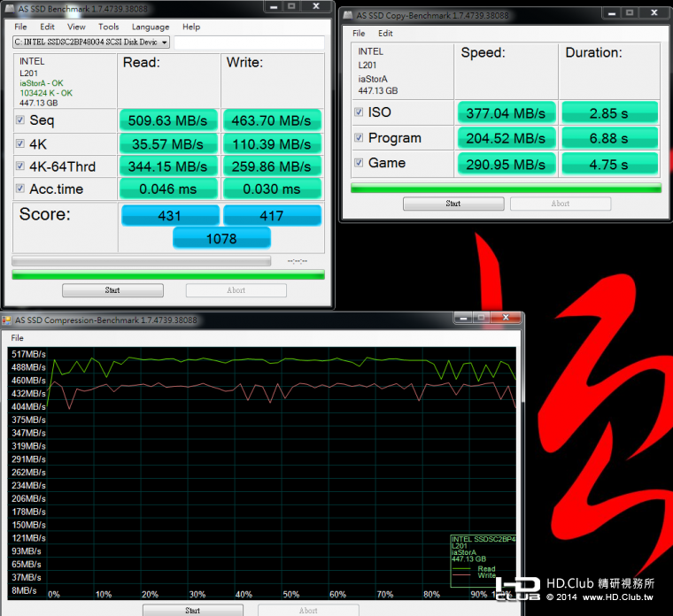Toggle the ISO copy test checkbox
673x616 pixels.
(x=359, y=112)
